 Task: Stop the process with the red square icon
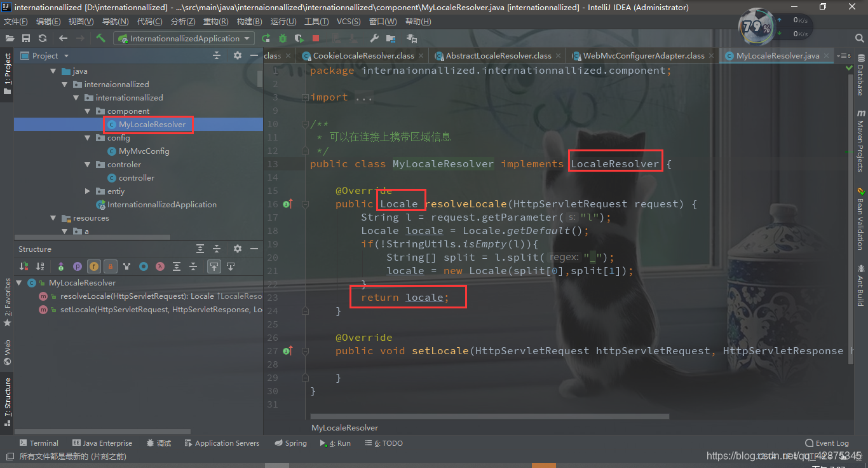coord(316,38)
